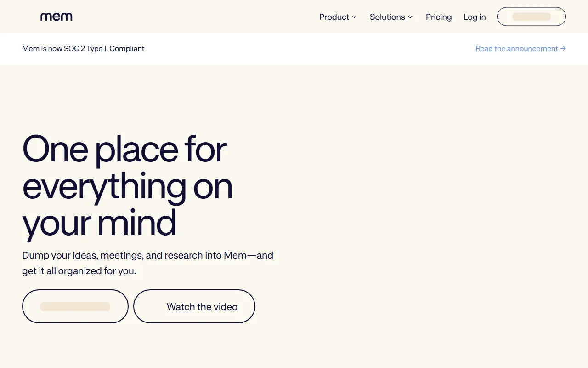Expand the Solutions dropdown chevron

click(410, 17)
